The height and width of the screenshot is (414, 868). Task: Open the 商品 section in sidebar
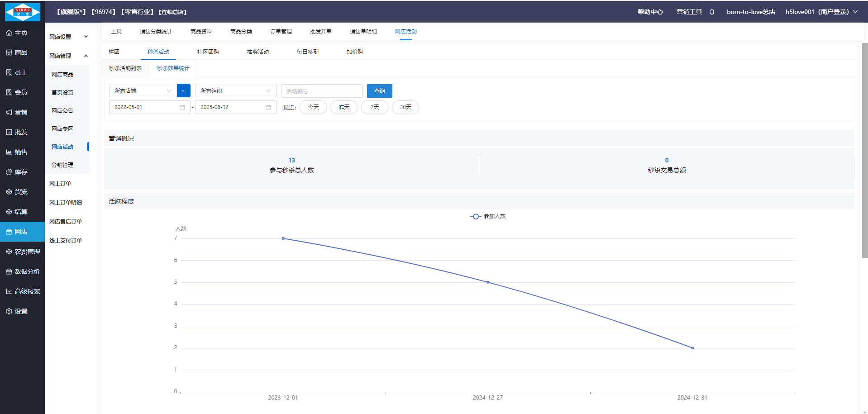click(21, 52)
